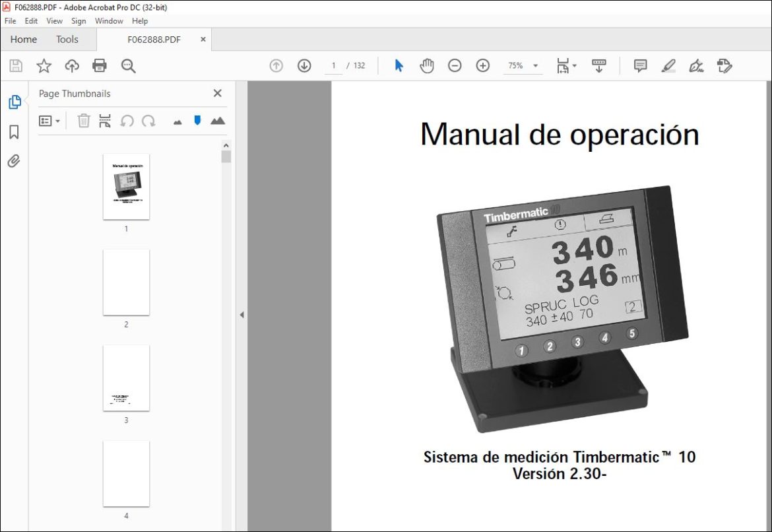Select the Highlight text pen tool

(668, 65)
